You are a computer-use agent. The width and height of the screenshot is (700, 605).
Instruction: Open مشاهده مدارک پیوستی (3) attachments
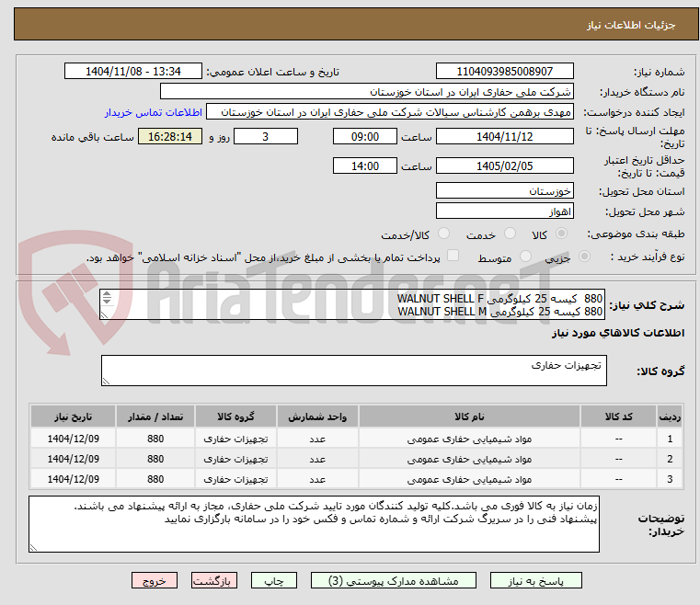point(394,580)
